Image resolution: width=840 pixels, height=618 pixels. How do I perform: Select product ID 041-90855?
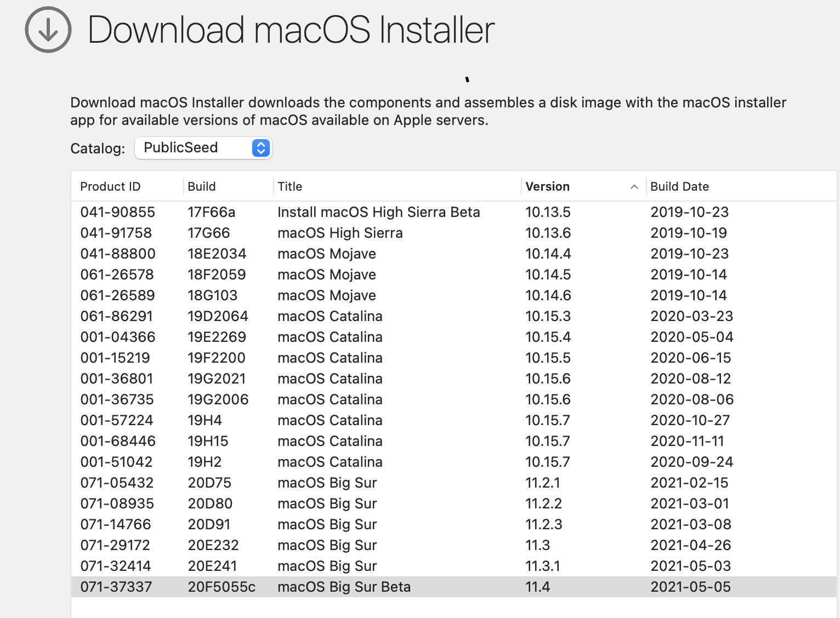118,212
